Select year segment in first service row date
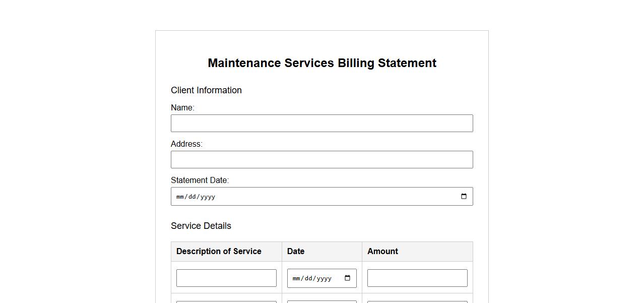 click(x=324, y=278)
